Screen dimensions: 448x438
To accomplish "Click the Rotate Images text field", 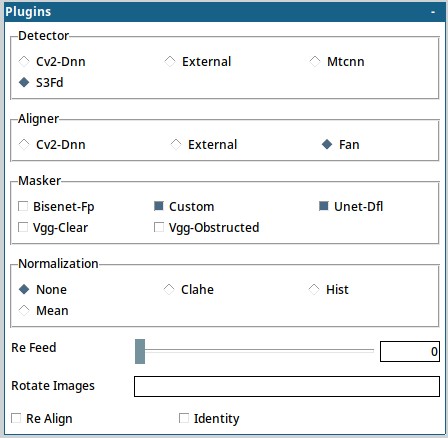I will pos(287,386).
